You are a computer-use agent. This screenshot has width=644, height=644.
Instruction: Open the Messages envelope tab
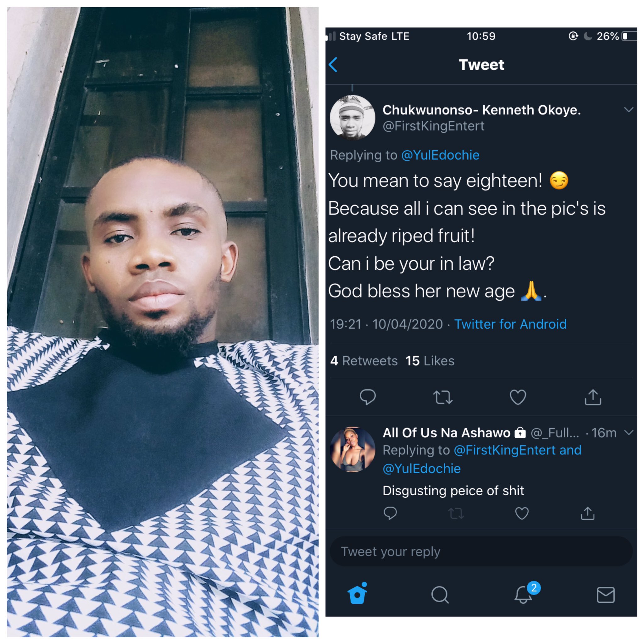[605, 595]
